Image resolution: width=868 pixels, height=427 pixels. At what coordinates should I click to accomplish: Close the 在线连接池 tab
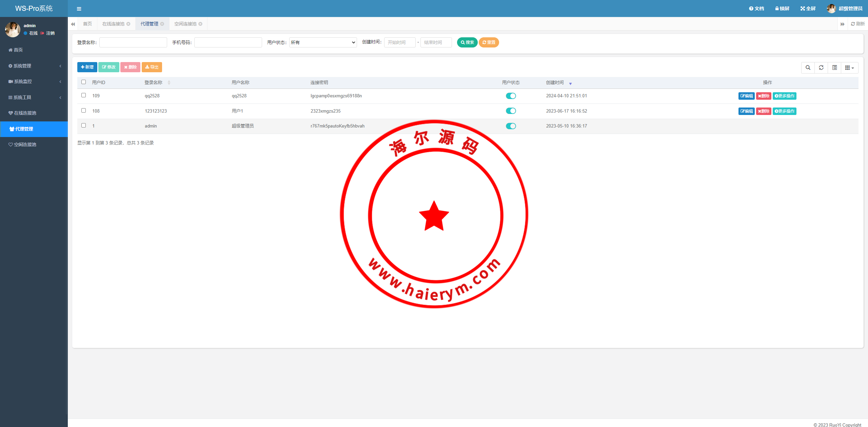coord(129,24)
